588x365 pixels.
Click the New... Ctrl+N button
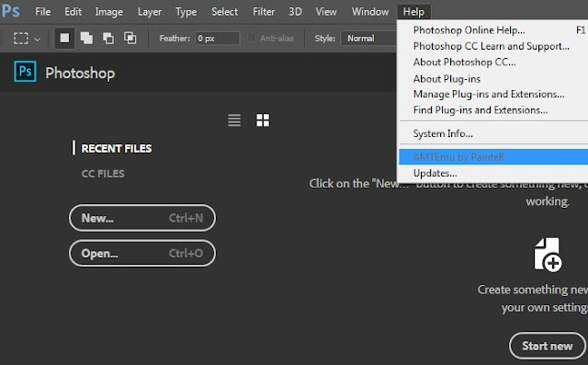pyautogui.click(x=142, y=218)
